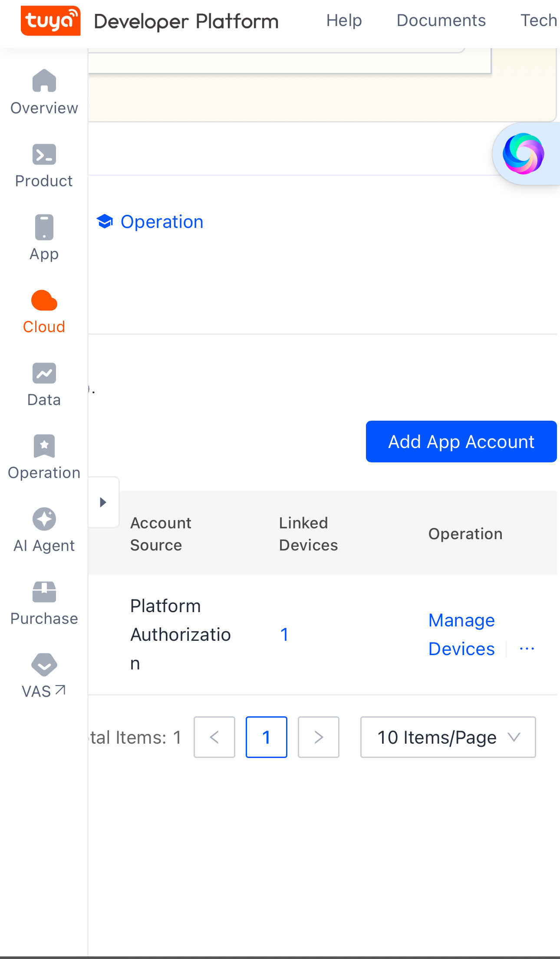Open the Overview sidebar section
The width and height of the screenshot is (560, 959).
44,92
